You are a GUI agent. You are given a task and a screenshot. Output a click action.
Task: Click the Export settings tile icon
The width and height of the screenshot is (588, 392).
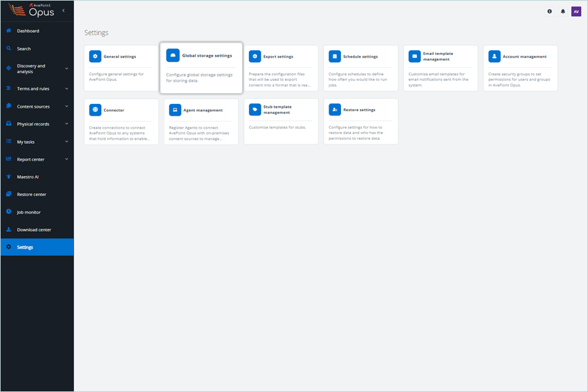pyautogui.click(x=255, y=56)
